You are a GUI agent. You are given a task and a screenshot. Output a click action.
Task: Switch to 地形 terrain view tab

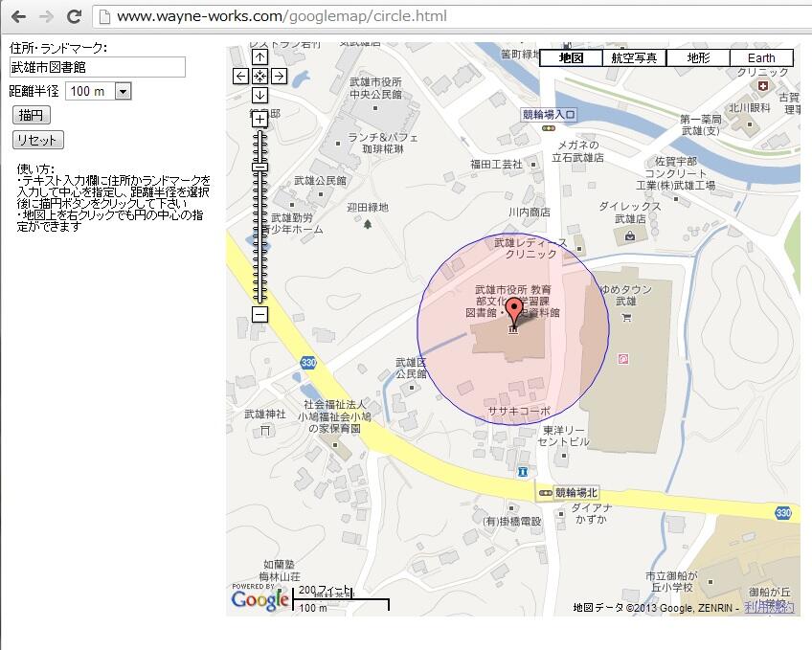click(x=698, y=58)
